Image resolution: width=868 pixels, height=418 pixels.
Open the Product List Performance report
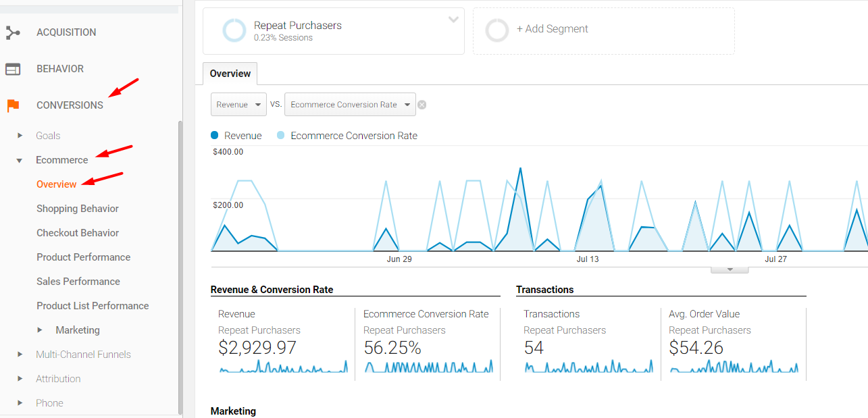[x=93, y=306]
